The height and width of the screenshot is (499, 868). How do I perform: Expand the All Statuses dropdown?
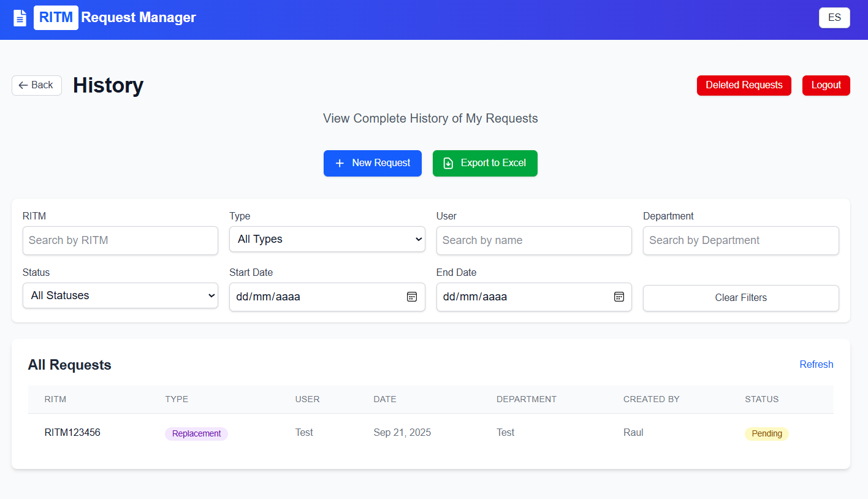pyautogui.click(x=120, y=295)
